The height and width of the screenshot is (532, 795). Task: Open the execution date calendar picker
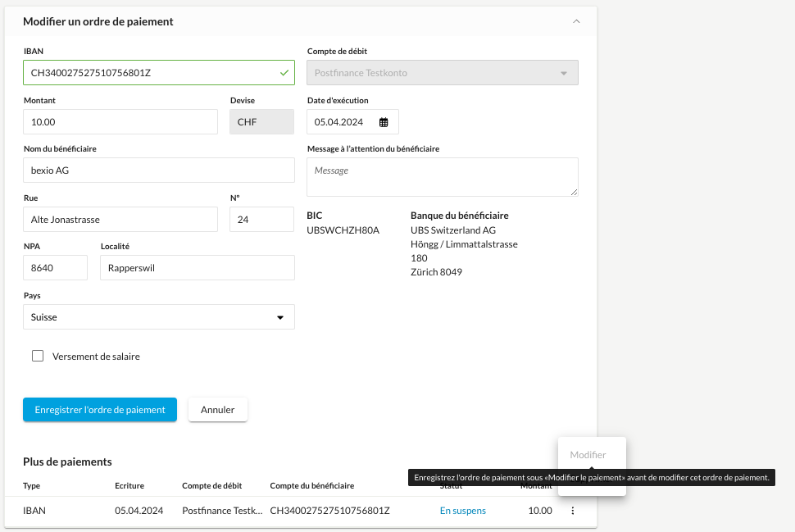(x=384, y=122)
